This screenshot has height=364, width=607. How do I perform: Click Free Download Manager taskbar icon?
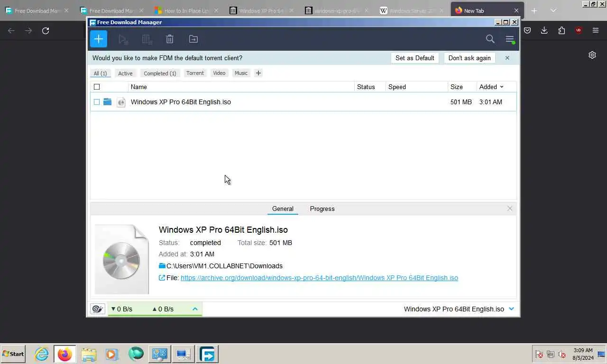coord(207,354)
